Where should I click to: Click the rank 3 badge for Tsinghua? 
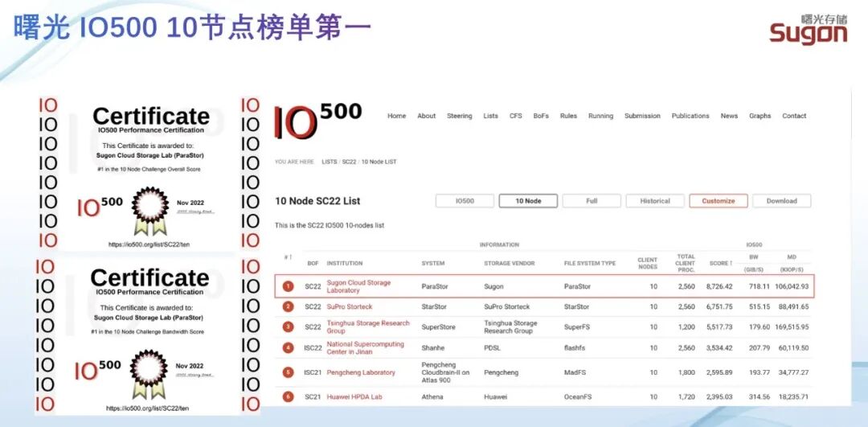288,326
